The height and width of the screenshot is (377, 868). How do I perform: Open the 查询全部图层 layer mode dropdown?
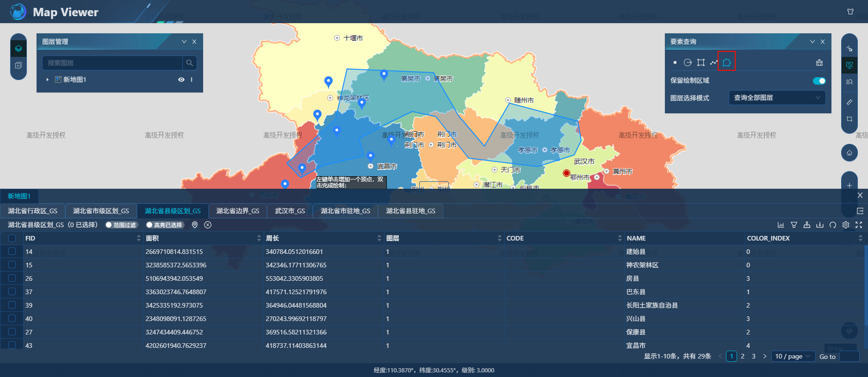tap(777, 98)
